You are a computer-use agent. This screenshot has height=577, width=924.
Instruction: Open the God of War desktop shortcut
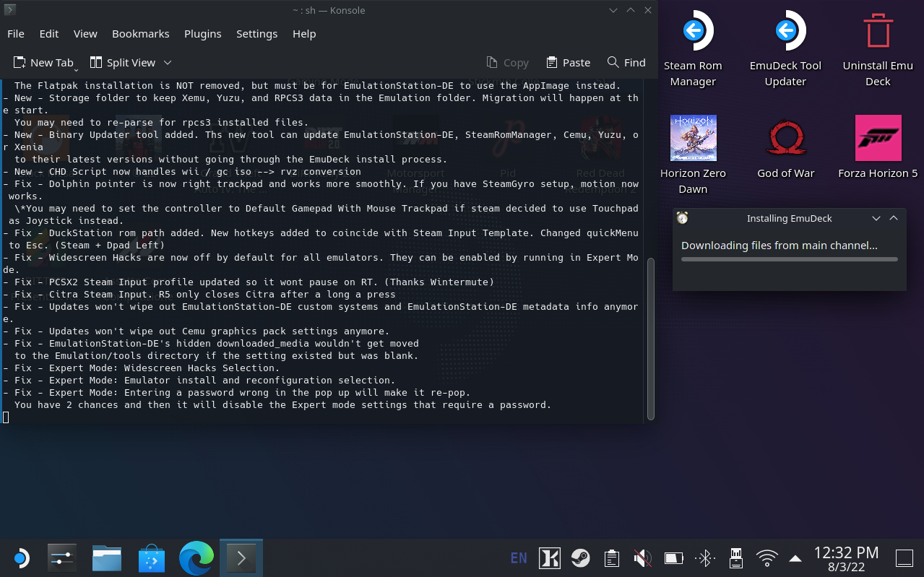[x=785, y=148]
